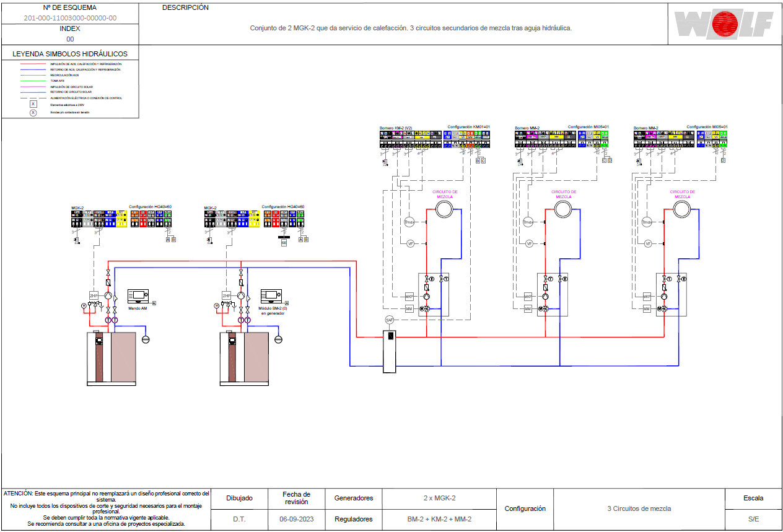This screenshot has width=783, height=532.
Task: Click the "D.T." table cell
Action: pos(239,519)
